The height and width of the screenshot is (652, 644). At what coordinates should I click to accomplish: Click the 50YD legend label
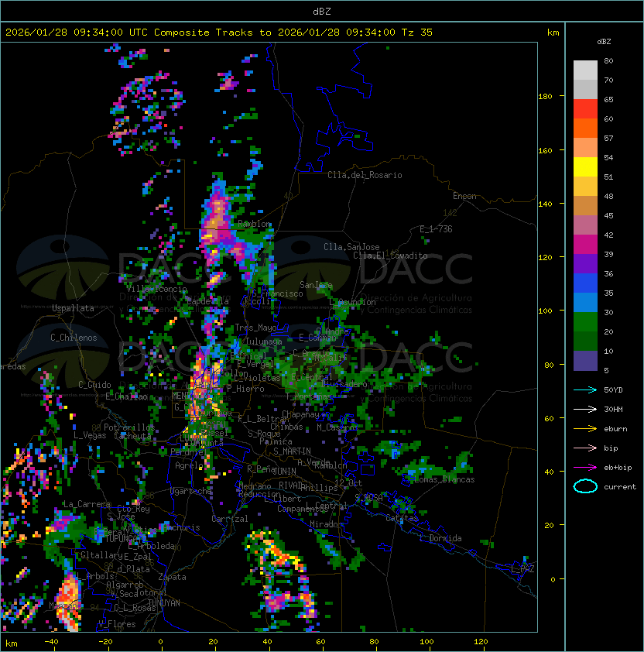click(613, 390)
